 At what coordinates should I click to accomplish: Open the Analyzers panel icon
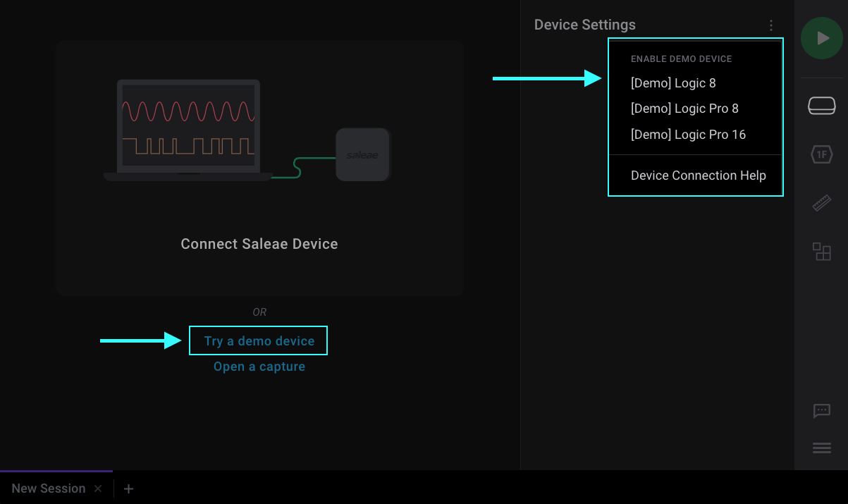[x=821, y=251]
